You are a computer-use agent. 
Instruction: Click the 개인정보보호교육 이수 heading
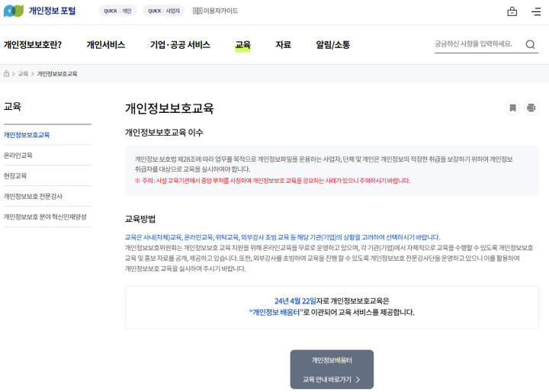tap(164, 133)
